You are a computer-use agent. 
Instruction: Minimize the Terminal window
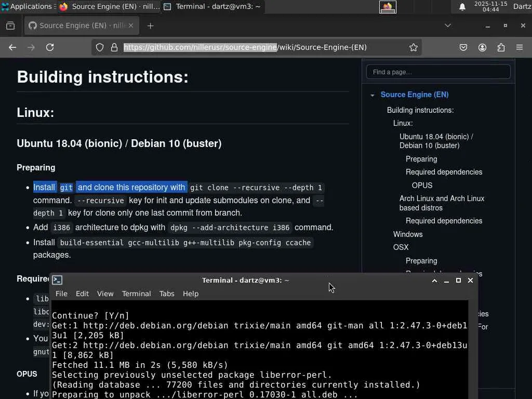[446, 281]
